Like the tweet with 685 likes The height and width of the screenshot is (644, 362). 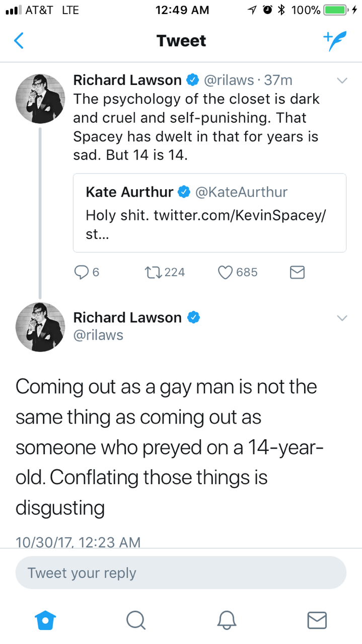pyautogui.click(x=225, y=272)
